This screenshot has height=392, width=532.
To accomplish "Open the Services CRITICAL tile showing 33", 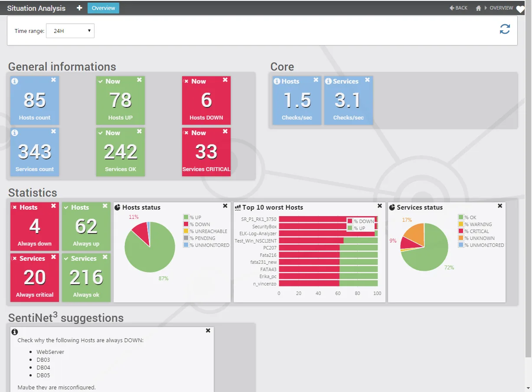I will pyautogui.click(x=206, y=152).
